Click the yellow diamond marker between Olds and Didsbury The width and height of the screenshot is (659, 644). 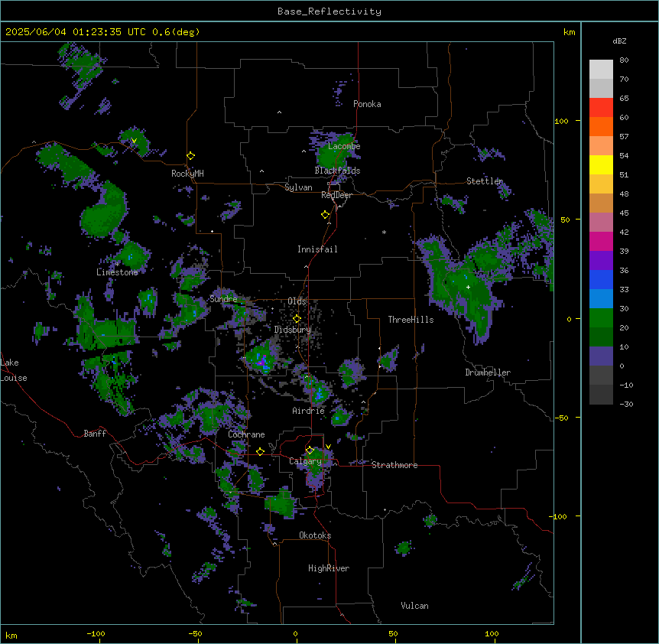pos(297,319)
